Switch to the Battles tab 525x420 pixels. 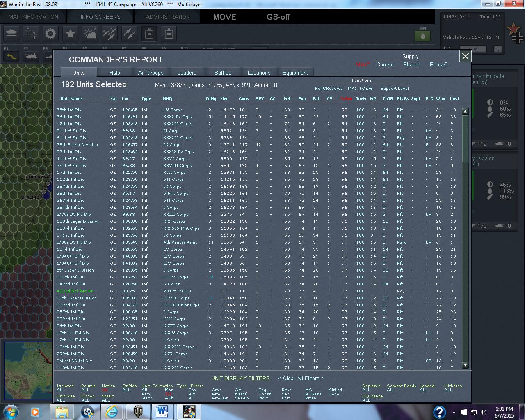click(x=223, y=73)
